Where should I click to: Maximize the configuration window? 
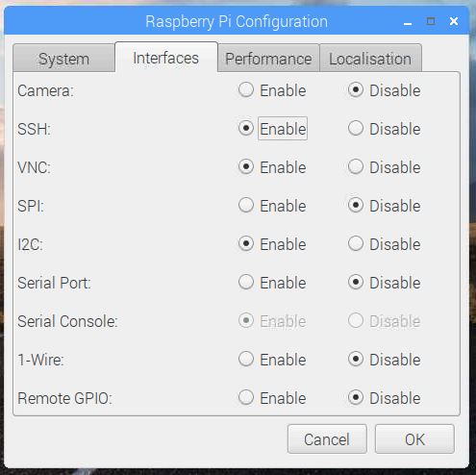click(x=431, y=21)
